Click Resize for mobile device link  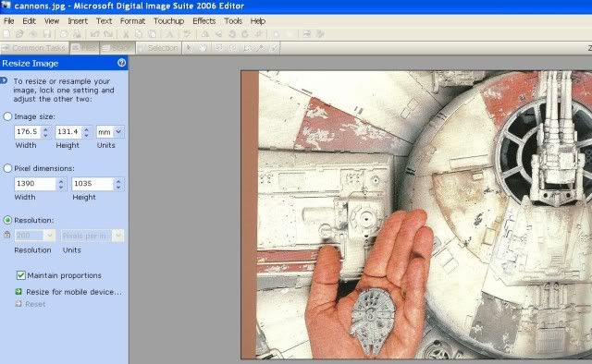74,292
